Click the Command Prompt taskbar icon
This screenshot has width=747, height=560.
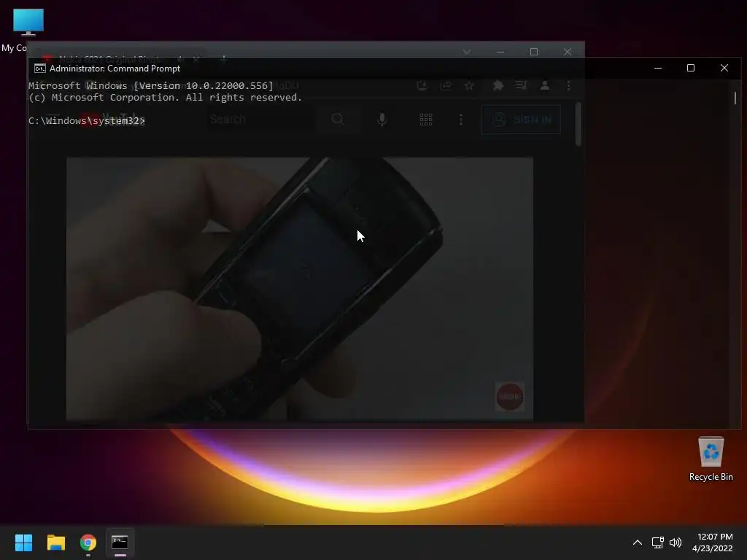tap(120, 542)
